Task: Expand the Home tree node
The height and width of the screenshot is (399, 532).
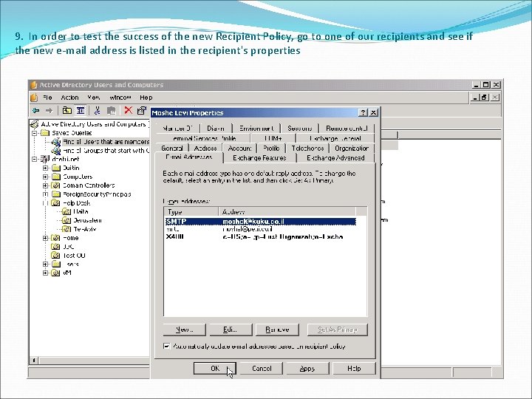Action: (x=45, y=238)
